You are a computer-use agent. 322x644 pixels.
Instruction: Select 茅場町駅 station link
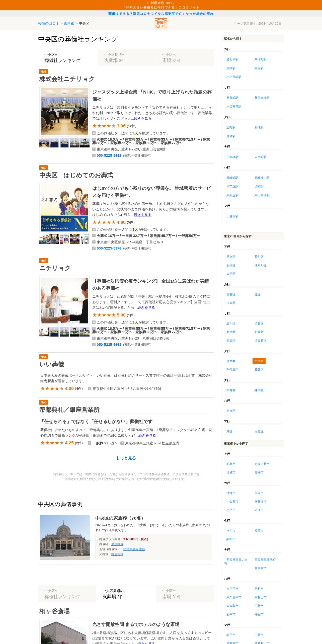click(x=261, y=59)
